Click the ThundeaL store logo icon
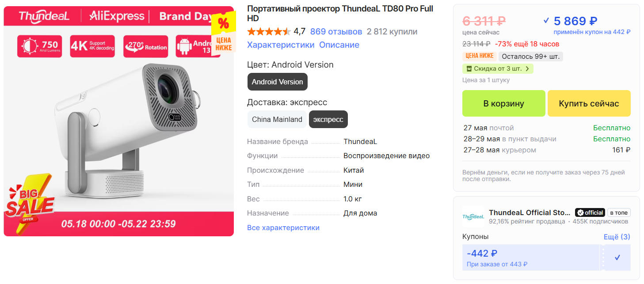The image size is (644, 284). 473,216
